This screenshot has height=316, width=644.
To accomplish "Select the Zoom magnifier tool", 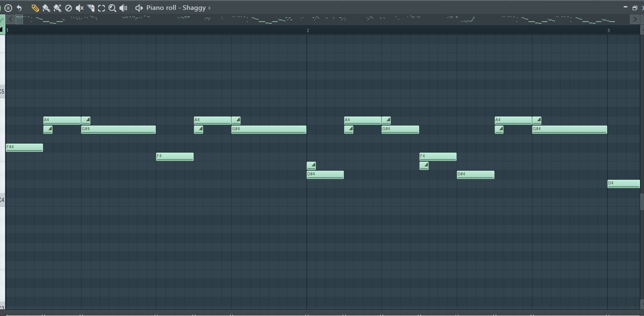I will point(112,7).
